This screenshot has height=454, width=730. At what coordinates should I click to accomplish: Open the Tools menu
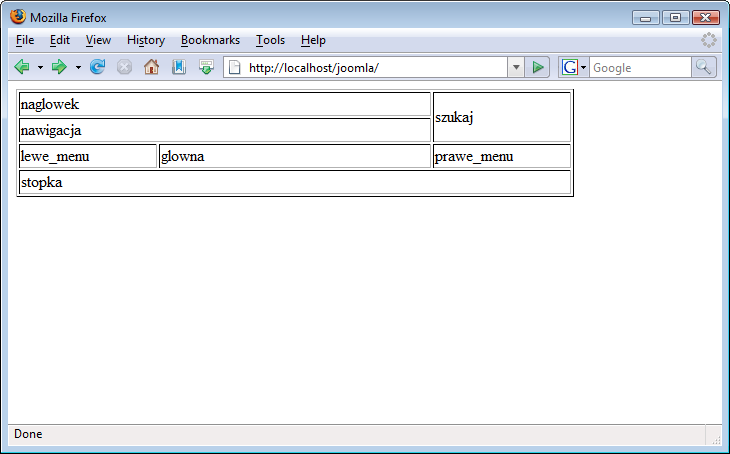coord(270,40)
